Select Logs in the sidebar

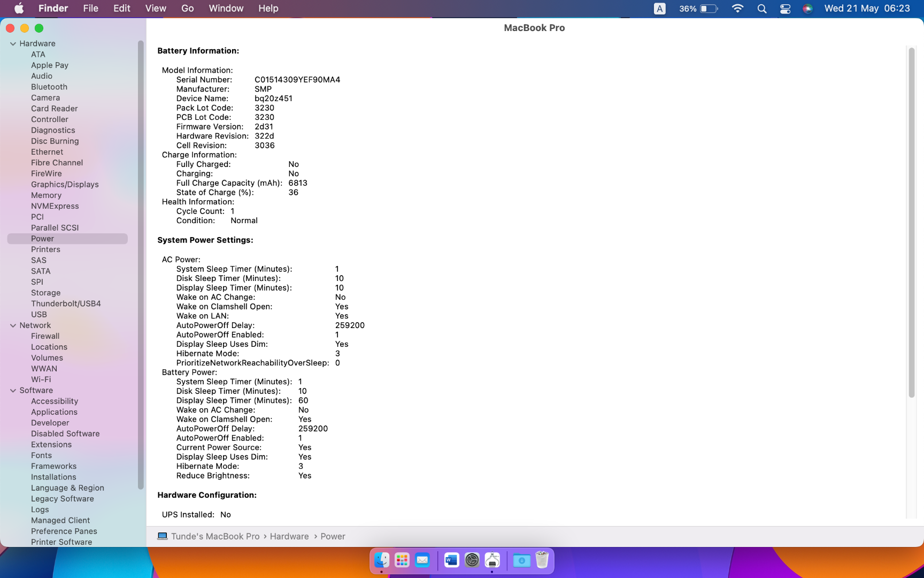pyautogui.click(x=40, y=509)
